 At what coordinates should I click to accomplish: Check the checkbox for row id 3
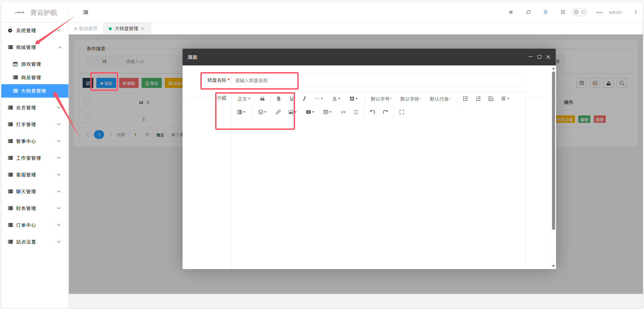(x=88, y=119)
